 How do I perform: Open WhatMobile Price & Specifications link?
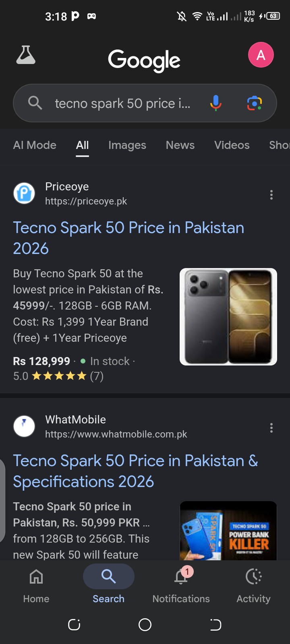coord(135,471)
